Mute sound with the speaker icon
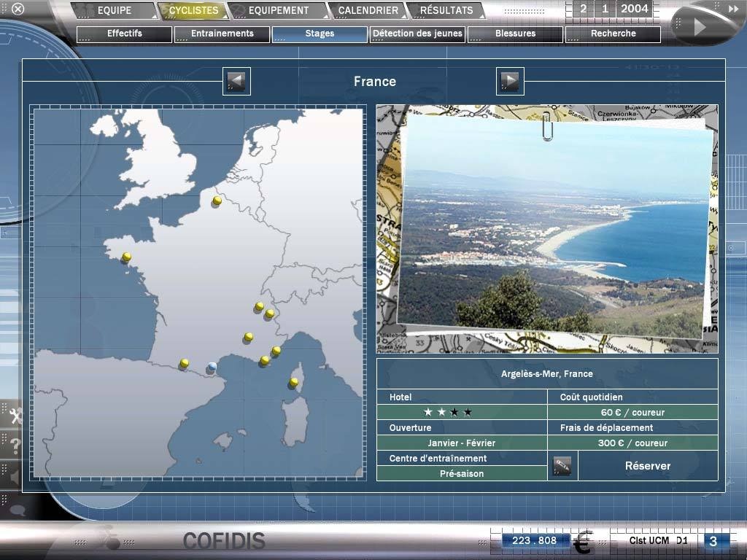The image size is (747, 560). click(14, 477)
